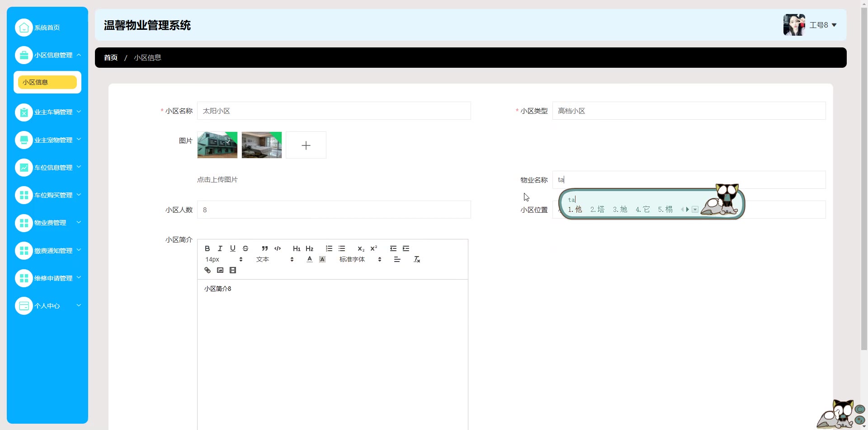868x430 pixels.
Task: Open the 标准字体 font dropdown
Action: point(360,259)
